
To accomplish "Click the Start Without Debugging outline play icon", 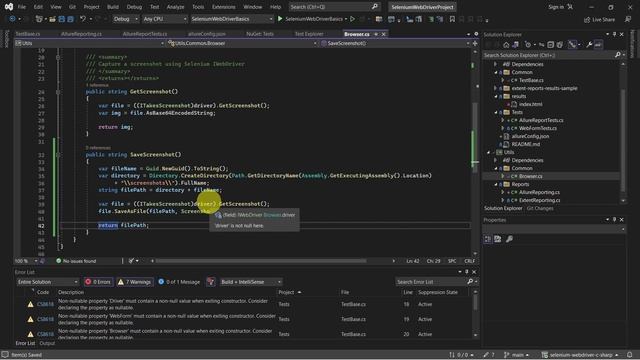I will tap(353, 19).
